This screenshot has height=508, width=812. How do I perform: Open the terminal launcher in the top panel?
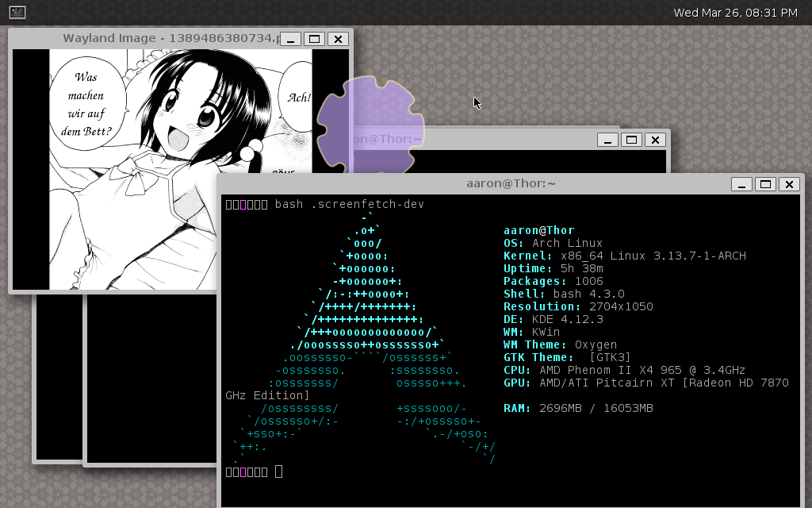(x=17, y=12)
